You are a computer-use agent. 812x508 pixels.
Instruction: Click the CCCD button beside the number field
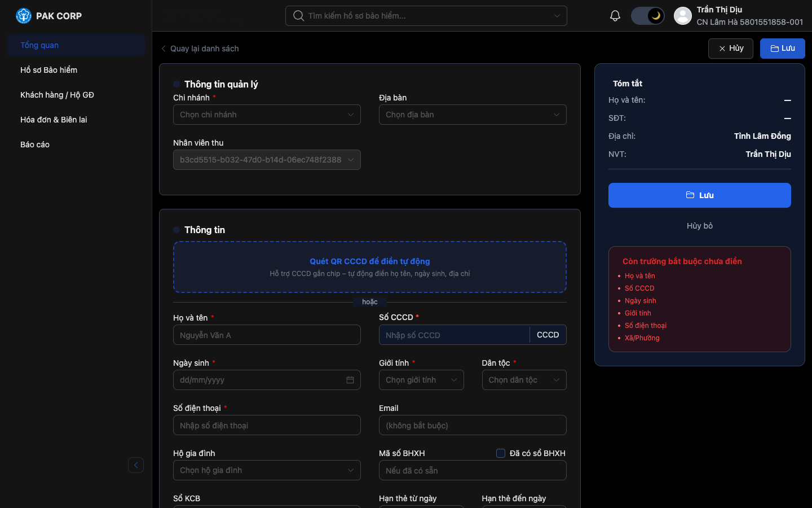coord(548,335)
